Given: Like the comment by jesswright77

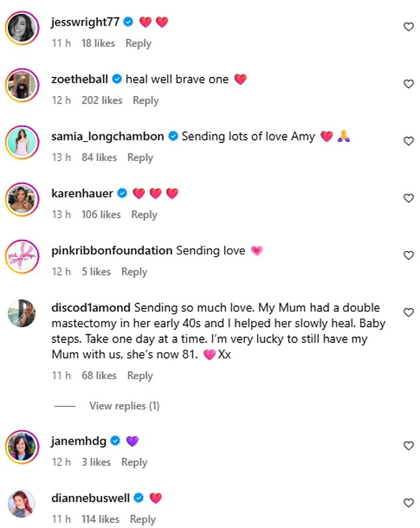Looking at the screenshot, I should (409, 26).
